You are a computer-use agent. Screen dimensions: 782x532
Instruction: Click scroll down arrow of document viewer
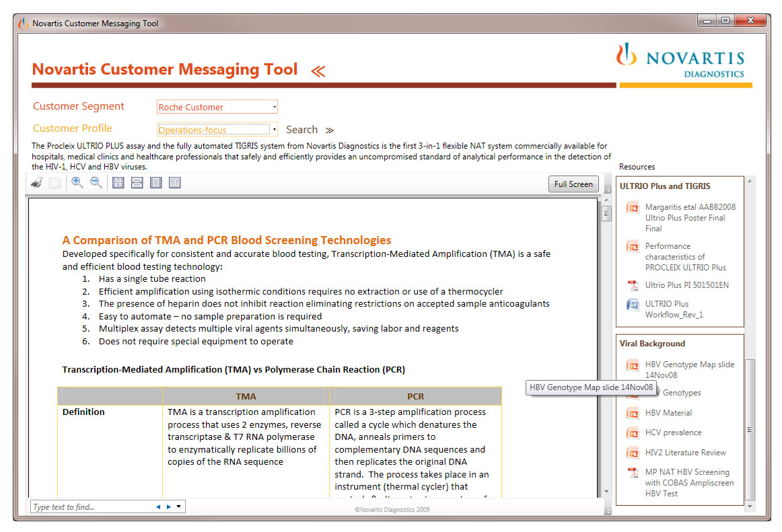[x=606, y=492]
